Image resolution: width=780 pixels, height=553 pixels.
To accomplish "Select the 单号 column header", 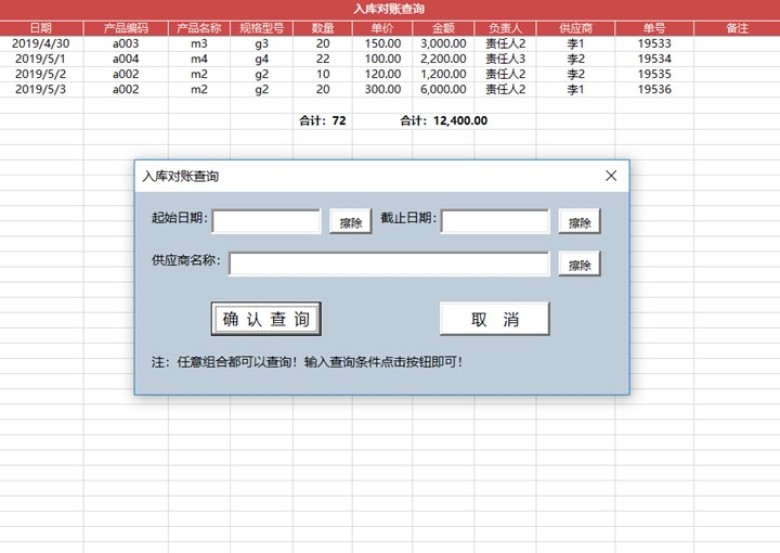I will pyautogui.click(x=655, y=28).
